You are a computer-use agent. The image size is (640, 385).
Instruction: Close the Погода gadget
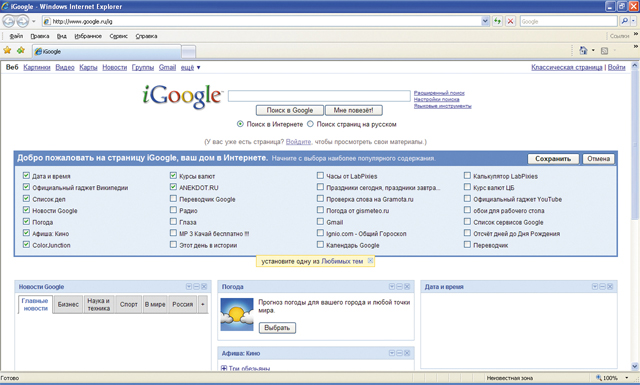coord(407,287)
